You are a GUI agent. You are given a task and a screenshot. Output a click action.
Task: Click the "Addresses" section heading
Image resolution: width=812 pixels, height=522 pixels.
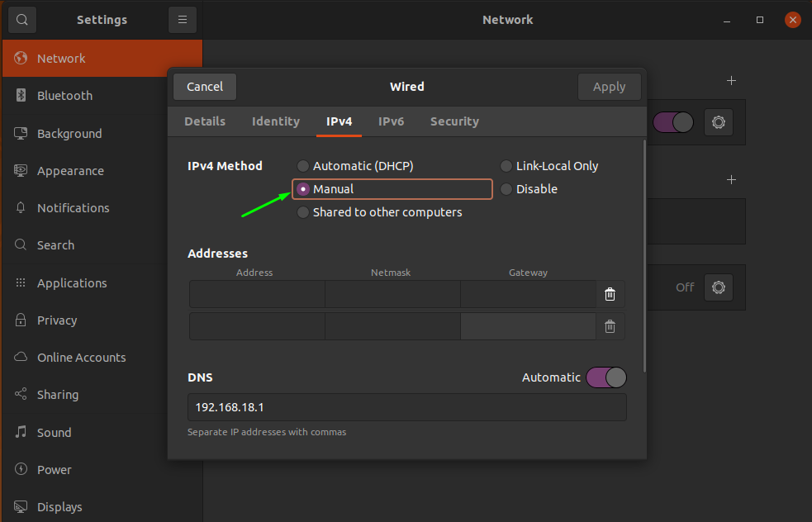[x=217, y=254]
